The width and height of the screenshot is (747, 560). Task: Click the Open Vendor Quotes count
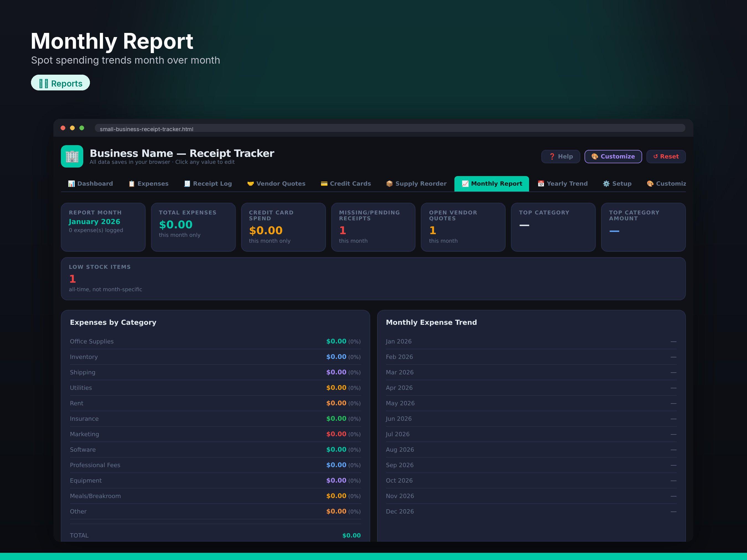[433, 230]
